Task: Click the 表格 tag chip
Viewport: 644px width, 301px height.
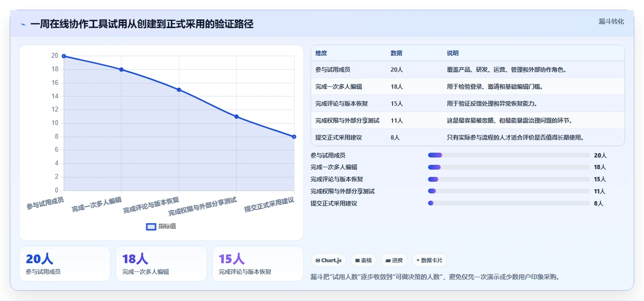Action: (363, 260)
